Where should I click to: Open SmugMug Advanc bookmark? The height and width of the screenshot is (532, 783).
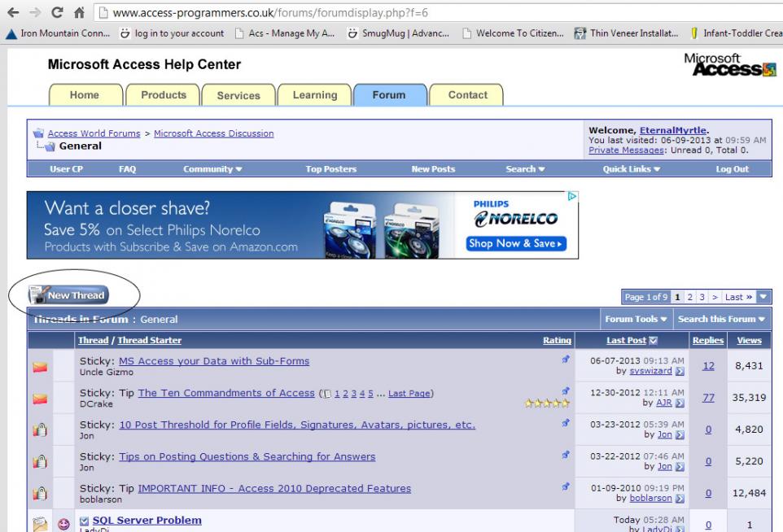pos(398,33)
